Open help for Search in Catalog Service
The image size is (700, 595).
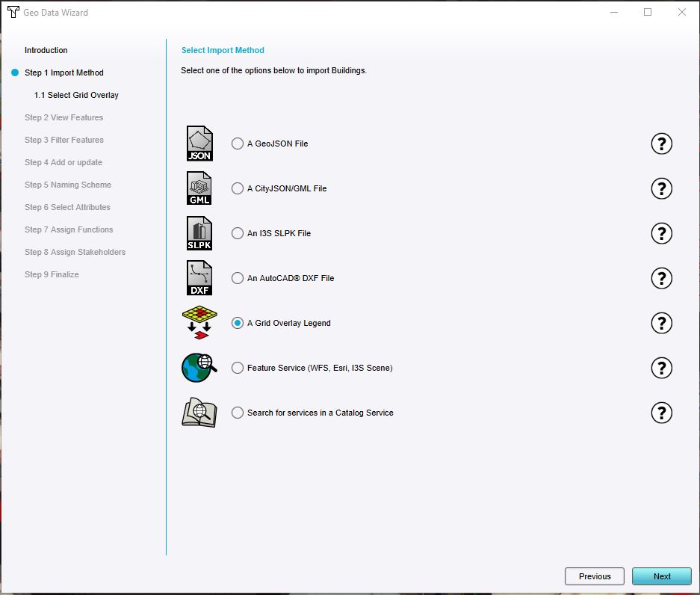tap(661, 413)
